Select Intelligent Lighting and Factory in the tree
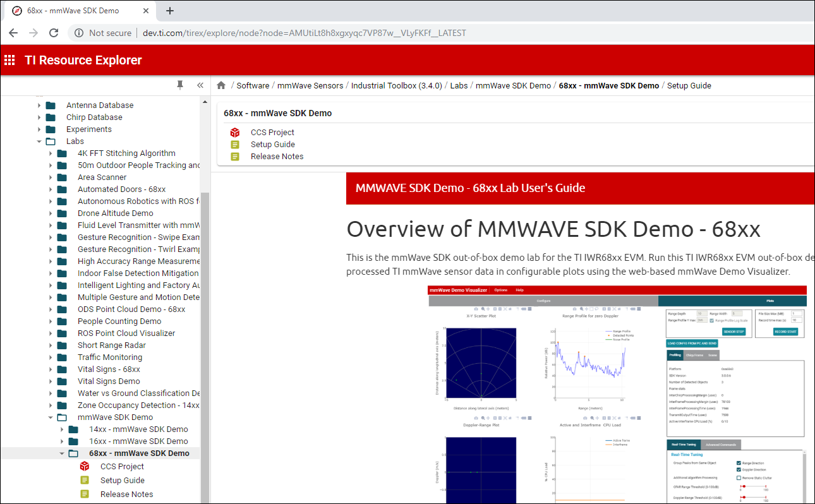The width and height of the screenshot is (815, 504). pyautogui.click(x=139, y=285)
